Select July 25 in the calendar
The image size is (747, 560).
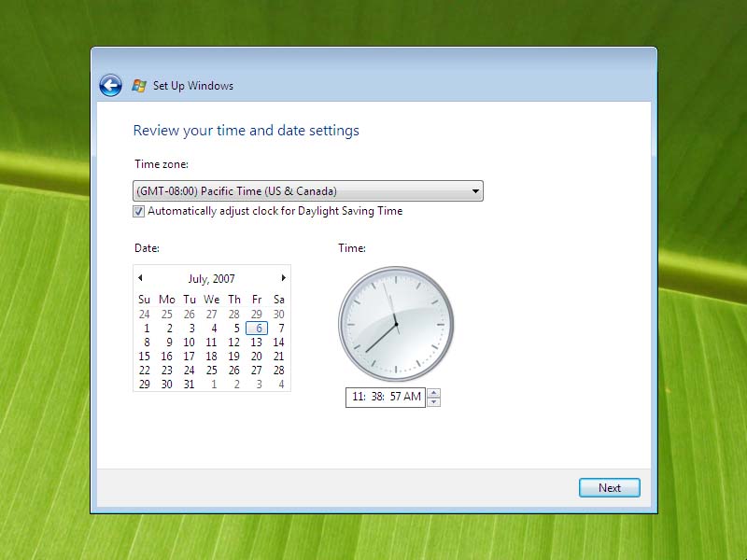212,371
